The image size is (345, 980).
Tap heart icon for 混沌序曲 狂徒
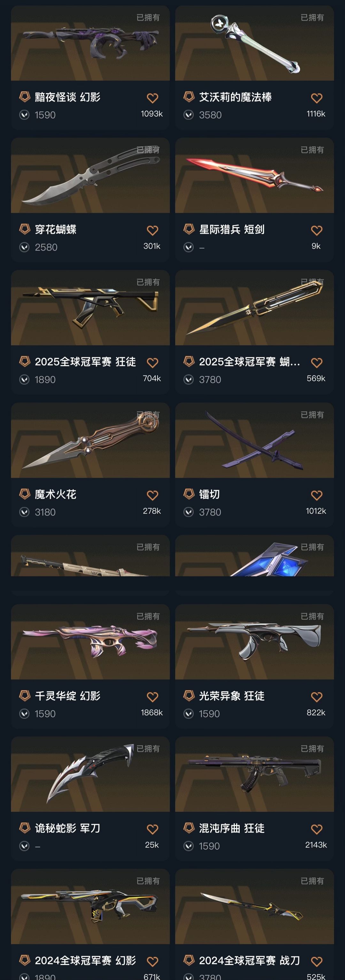(x=317, y=829)
